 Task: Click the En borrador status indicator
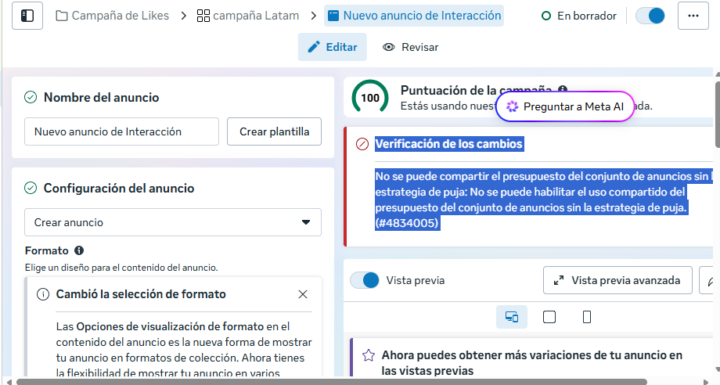[x=579, y=16]
